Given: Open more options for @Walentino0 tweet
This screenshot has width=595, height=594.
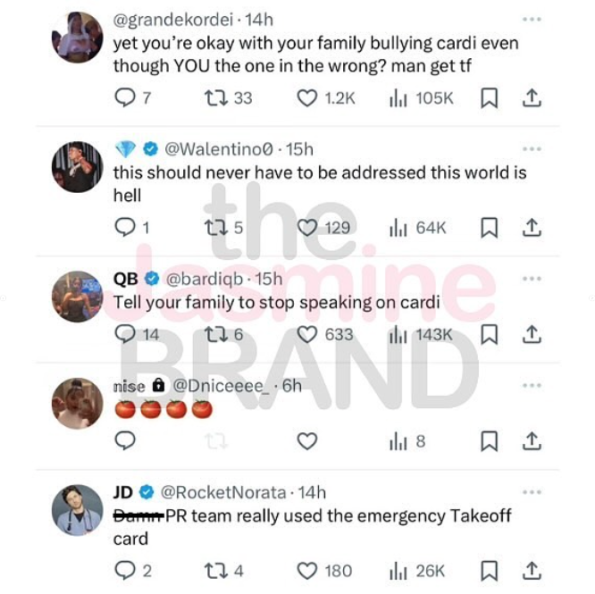Looking at the screenshot, I should click(x=532, y=149).
